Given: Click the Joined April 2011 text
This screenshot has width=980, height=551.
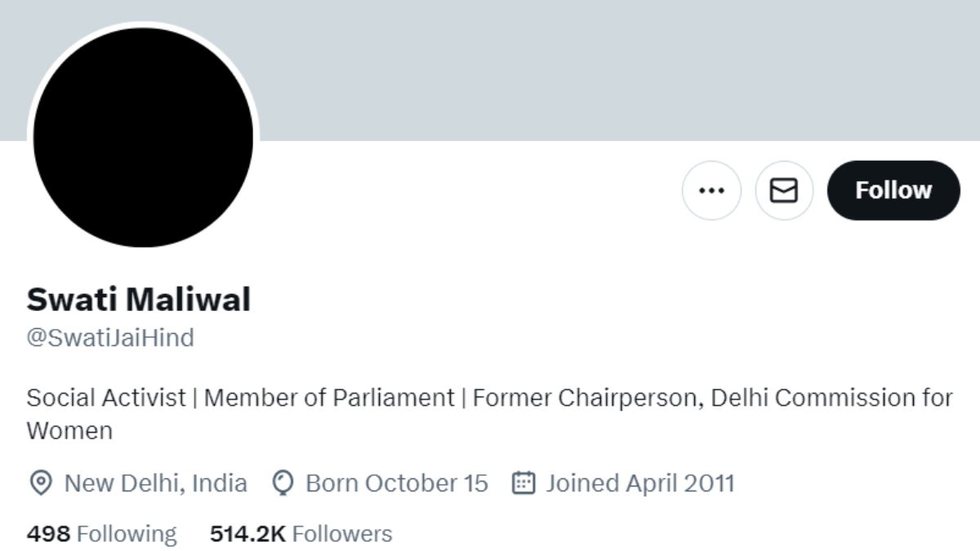Looking at the screenshot, I should tap(639, 483).
